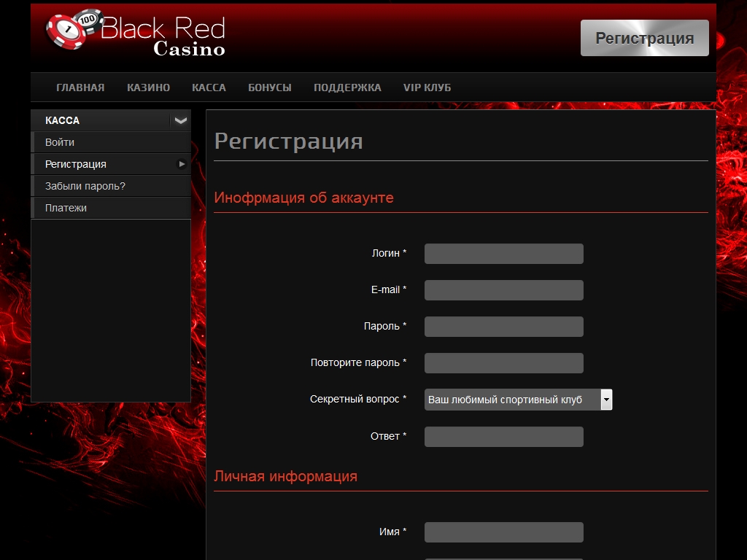Open the VIP КЛУБ menu item
Viewport: 747px width, 560px height.
click(427, 87)
